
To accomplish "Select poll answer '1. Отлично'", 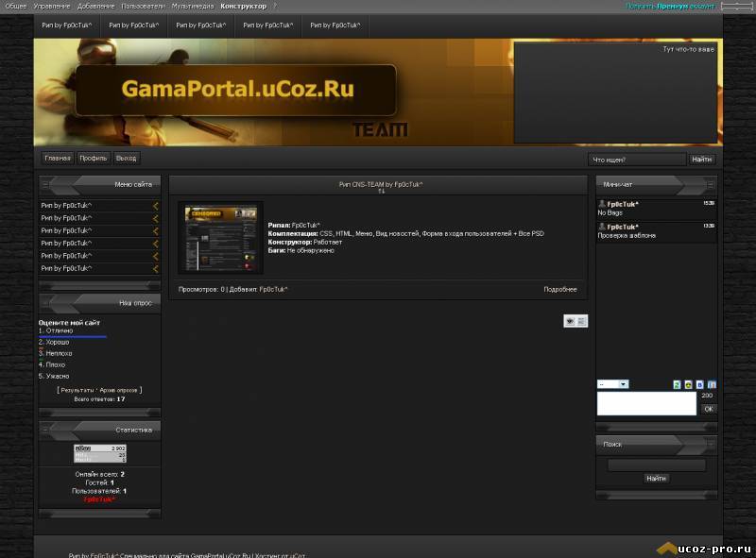I will click(x=56, y=331).
